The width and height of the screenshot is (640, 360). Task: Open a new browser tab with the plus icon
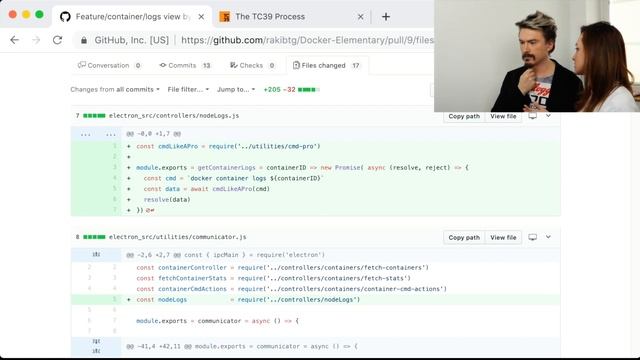(386, 17)
